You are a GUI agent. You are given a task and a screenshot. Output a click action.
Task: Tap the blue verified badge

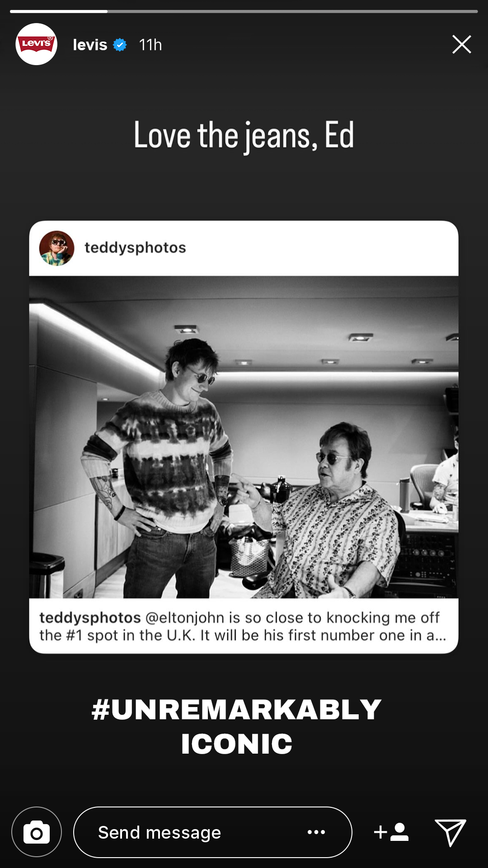(x=120, y=45)
